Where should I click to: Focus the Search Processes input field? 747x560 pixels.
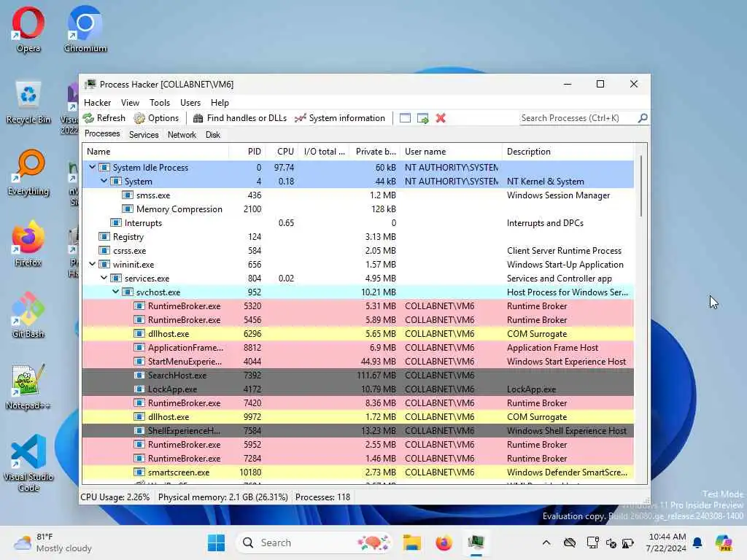[x=578, y=118]
